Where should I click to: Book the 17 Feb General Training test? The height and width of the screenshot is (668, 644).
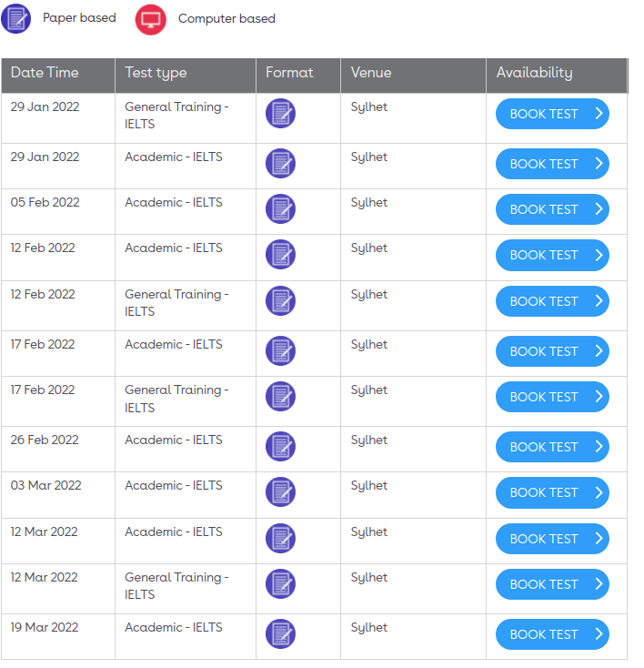551,397
